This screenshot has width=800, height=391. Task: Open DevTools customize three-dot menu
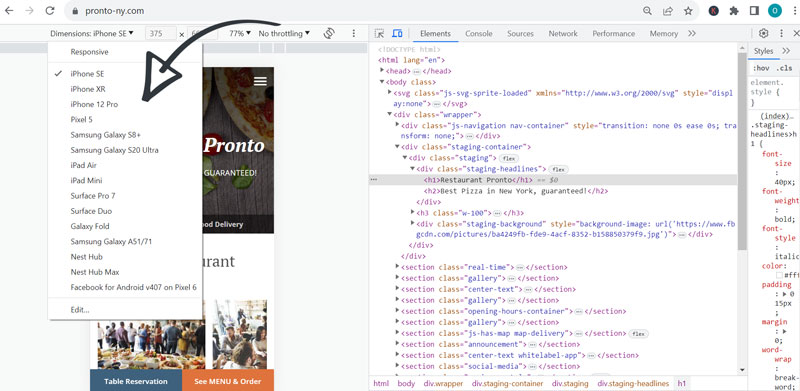781,33
